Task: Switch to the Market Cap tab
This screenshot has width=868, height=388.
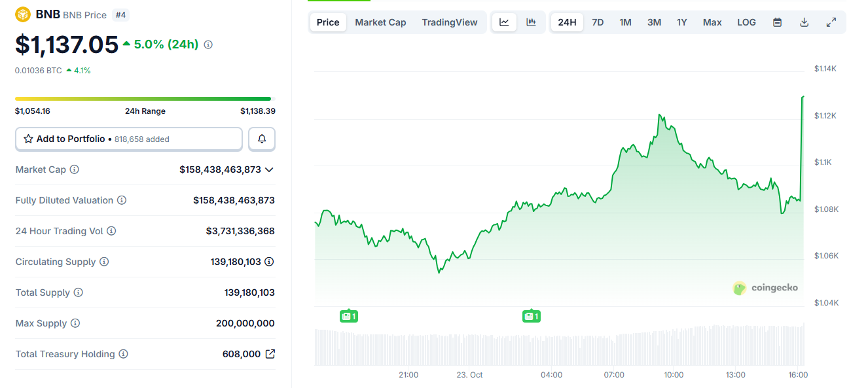Action: [x=380, y=22]
